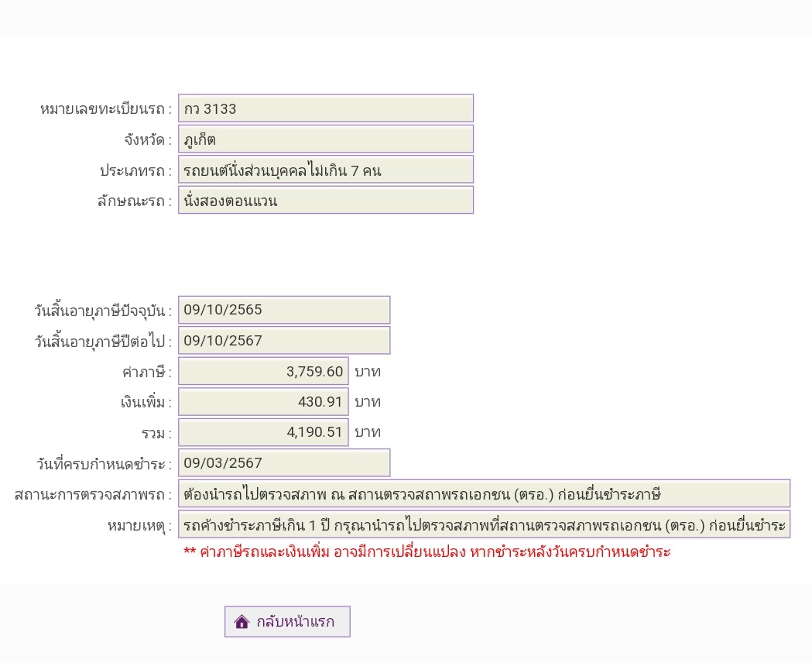Screen dimensions: 812x663
Task: Select the รวม total field 4,190.51
Action: coord(264,432)
